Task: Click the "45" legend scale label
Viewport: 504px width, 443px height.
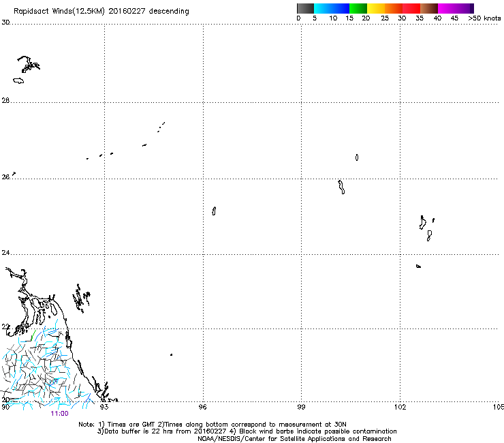Action: pyautogui.click(x=454, y=18)
